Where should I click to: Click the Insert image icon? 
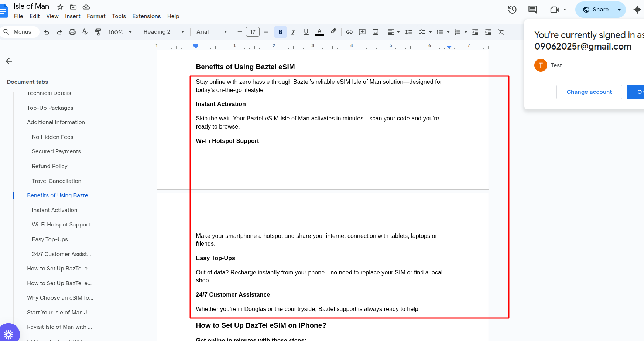pyautogui.click(x=376, y=32)
